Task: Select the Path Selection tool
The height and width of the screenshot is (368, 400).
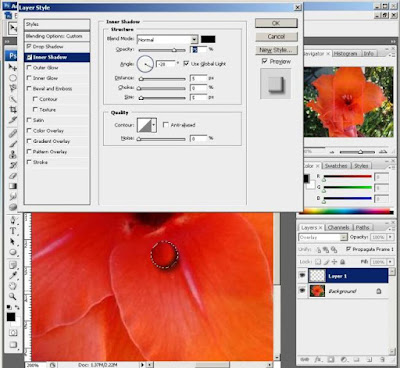Action: coord(13,241)
